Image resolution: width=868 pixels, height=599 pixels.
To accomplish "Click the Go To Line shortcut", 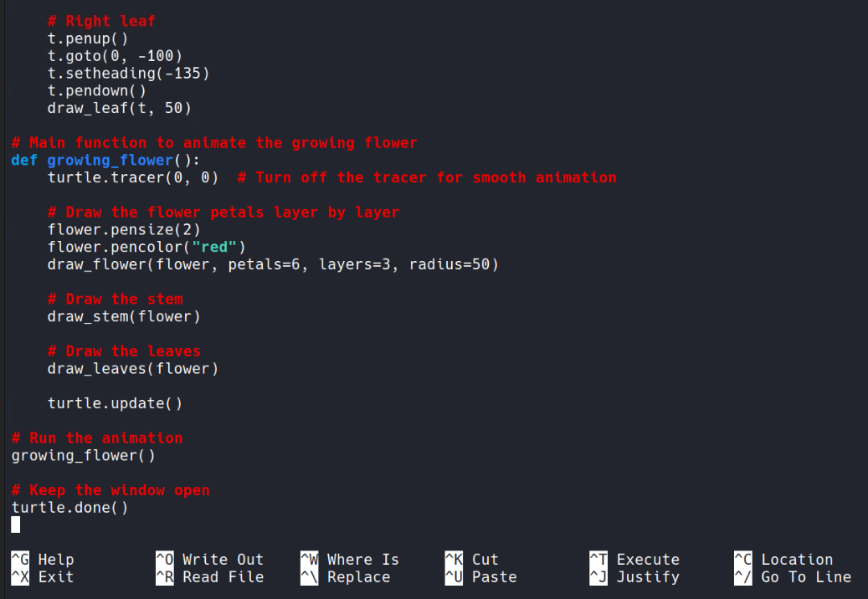I will 805,577.
